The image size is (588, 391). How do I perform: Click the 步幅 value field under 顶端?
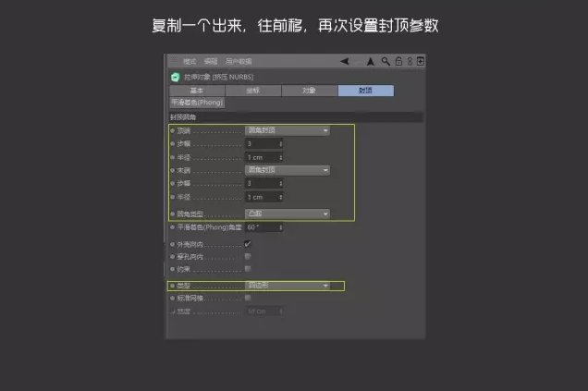click(x=264, y=143)
